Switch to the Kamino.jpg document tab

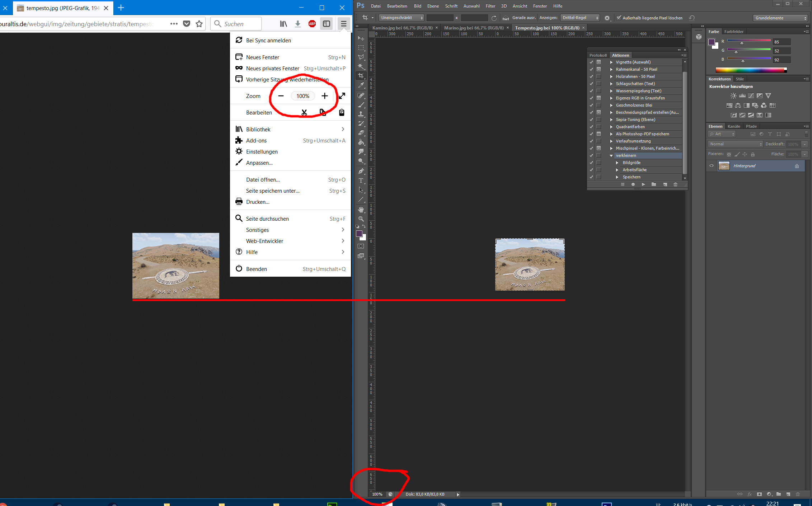(x=403, y=28)
